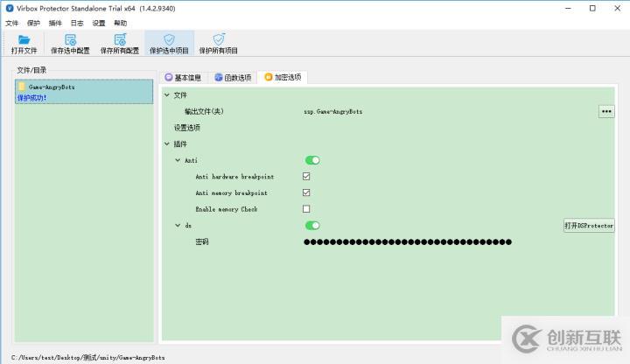Minimize the Virbox Protector window

[x=568, y=8]
